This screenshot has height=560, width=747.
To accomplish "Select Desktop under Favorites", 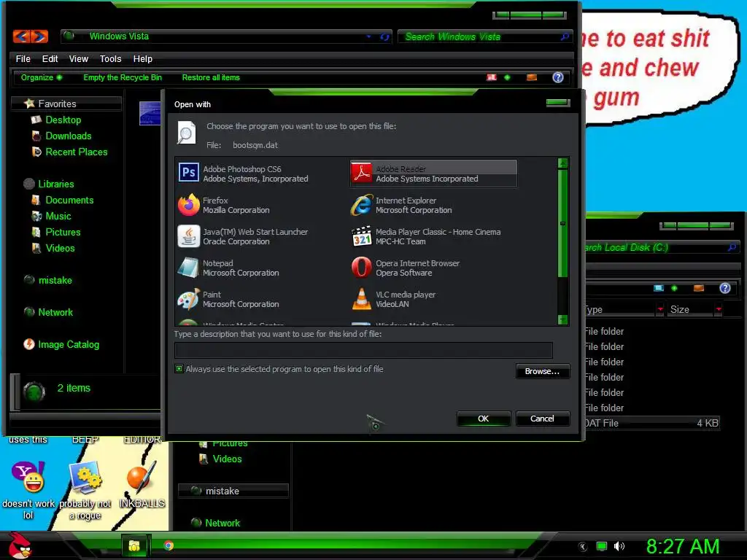I will (63, 120).
